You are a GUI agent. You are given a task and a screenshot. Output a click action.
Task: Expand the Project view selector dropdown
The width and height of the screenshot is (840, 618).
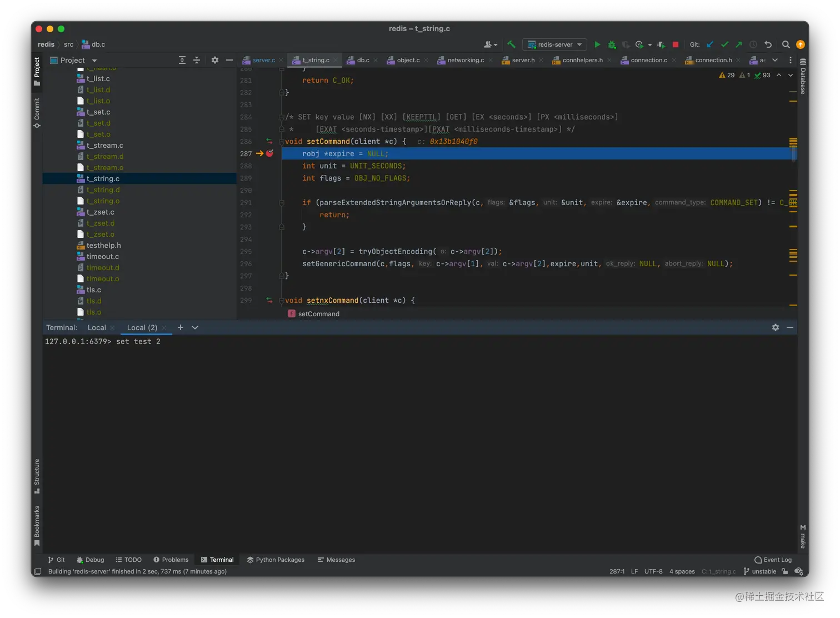pos(94,60)
